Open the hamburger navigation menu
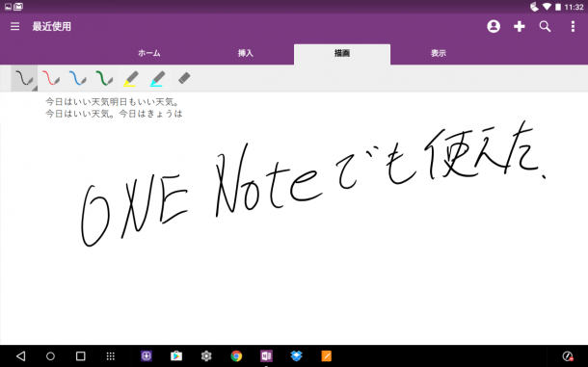Viewport: 588px width, 367px height. coord(15,26)
